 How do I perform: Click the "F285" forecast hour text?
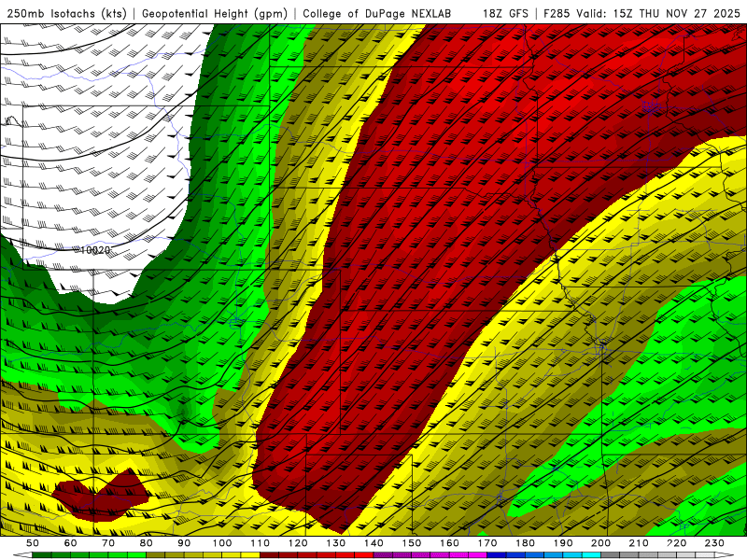[x=557, y=13]
